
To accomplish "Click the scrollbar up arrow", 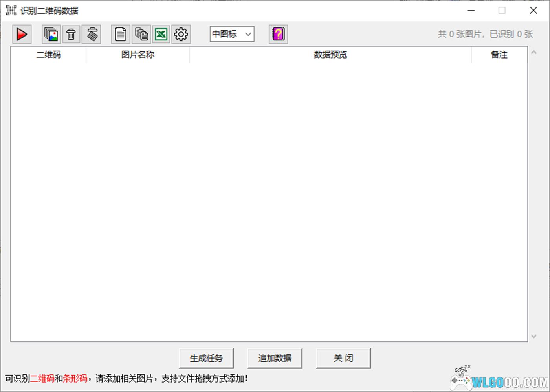I will 533,53.
